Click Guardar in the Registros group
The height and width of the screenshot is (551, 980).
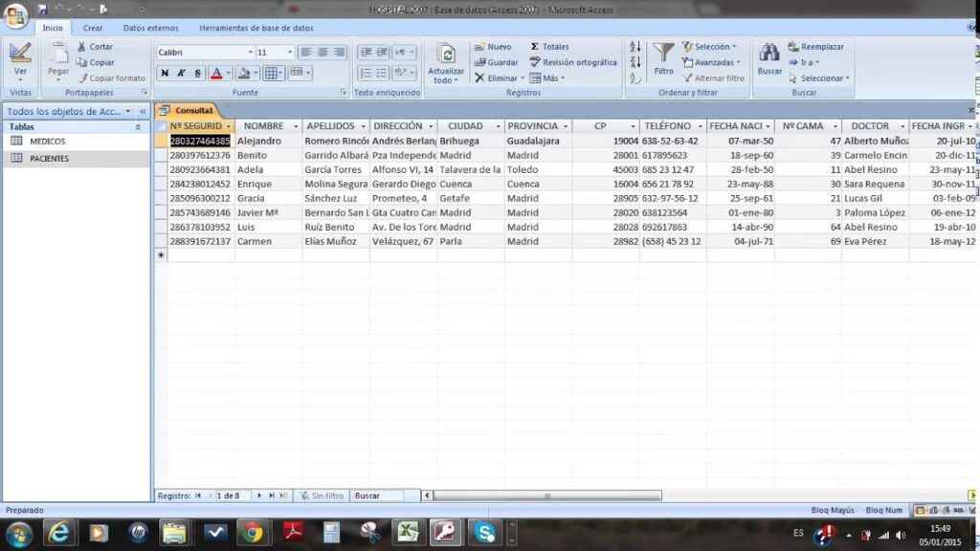tap(496, 62)
